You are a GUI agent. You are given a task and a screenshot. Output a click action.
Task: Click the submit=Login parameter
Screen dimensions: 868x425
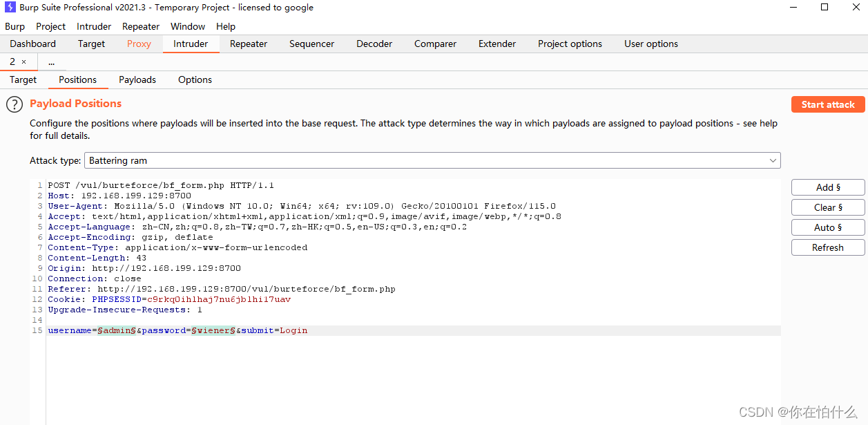(274, 330)
